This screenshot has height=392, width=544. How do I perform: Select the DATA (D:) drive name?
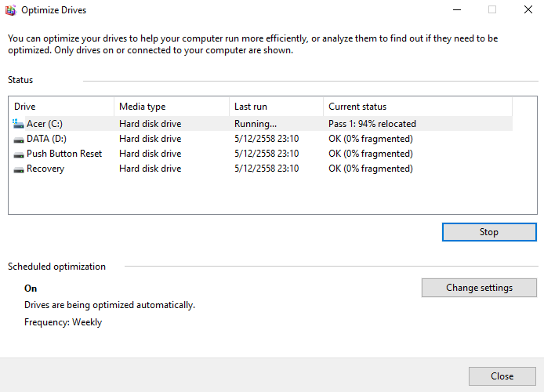click(x=46, y=139)
